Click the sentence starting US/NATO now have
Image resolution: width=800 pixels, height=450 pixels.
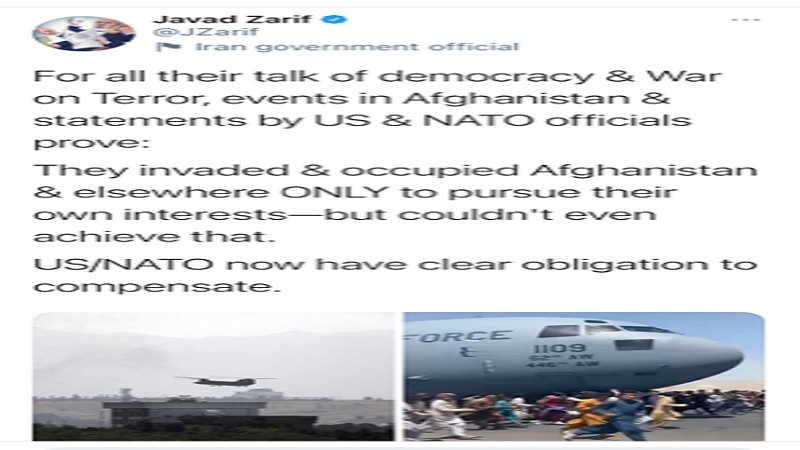click(395, 276)
